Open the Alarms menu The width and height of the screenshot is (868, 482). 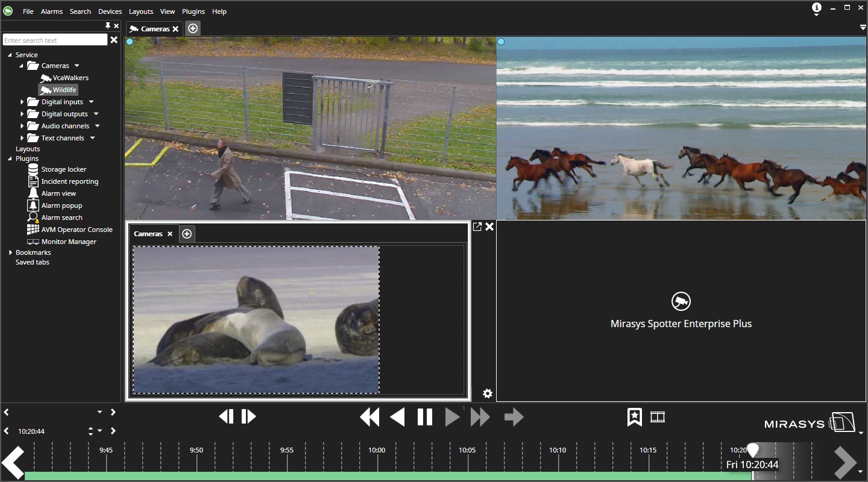51,11
